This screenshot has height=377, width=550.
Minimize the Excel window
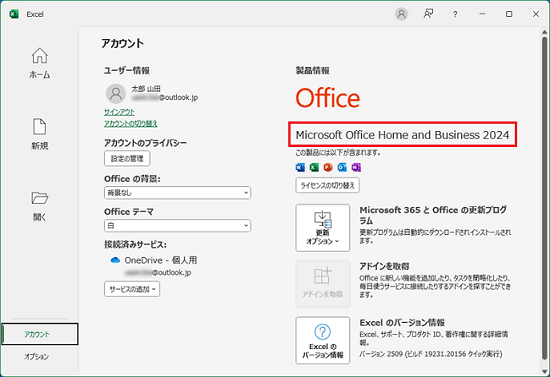(482, 14)
